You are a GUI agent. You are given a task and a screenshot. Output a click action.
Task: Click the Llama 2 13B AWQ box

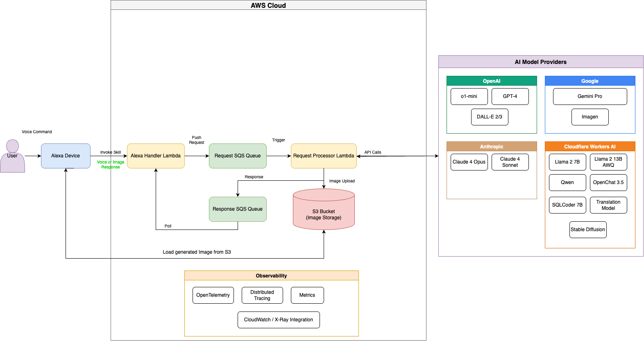(x=608, y=162)
